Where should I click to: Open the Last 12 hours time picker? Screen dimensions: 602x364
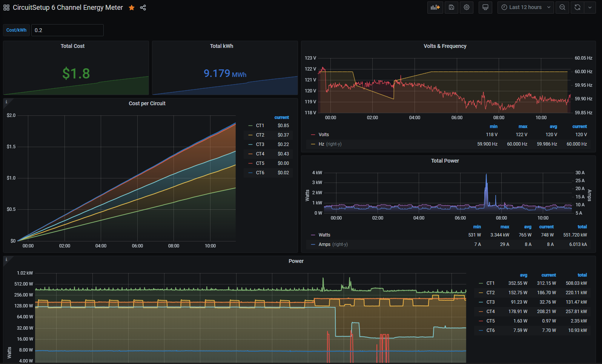(525, 8)
